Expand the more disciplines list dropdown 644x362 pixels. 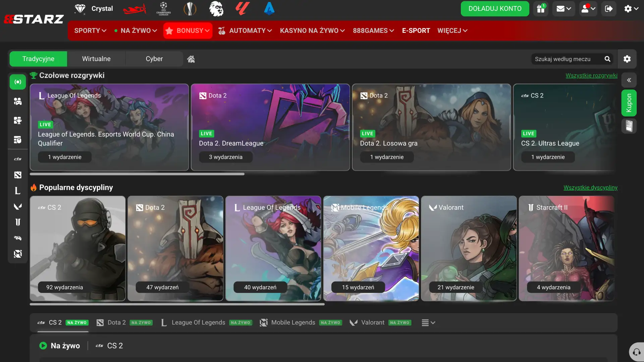[428, 322]
